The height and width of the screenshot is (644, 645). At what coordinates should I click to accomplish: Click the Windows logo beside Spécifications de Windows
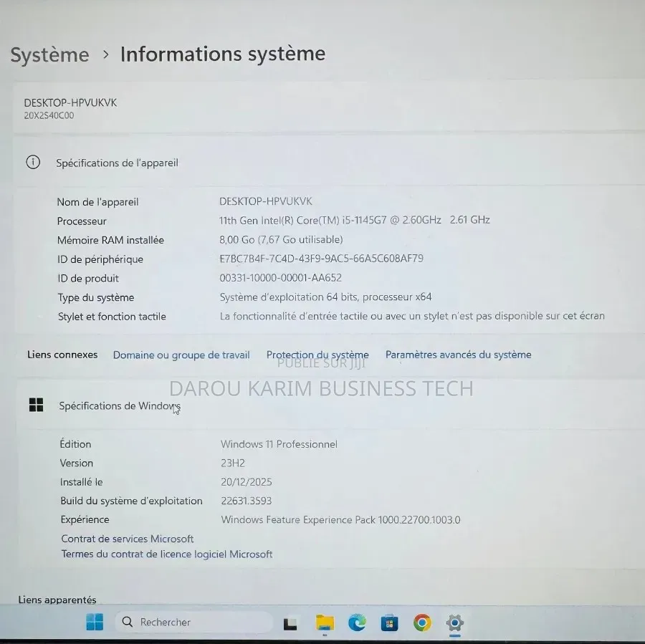37,405
